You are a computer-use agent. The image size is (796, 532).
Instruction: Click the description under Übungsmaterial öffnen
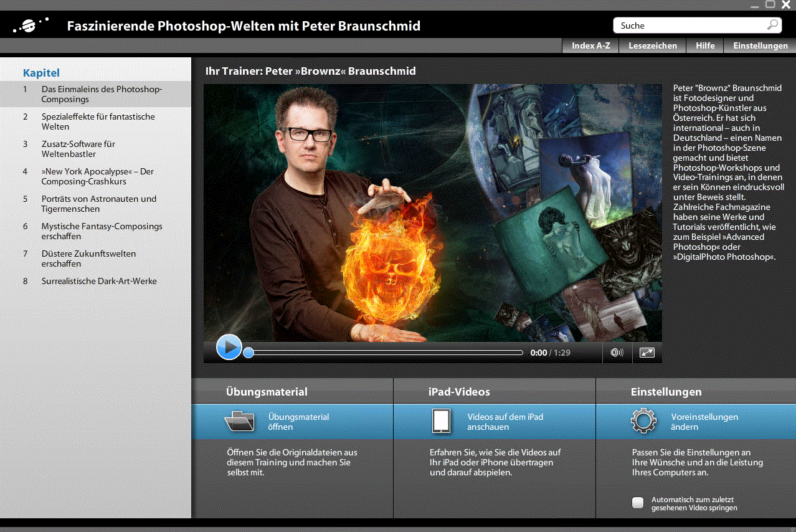(x=292, y=462)
